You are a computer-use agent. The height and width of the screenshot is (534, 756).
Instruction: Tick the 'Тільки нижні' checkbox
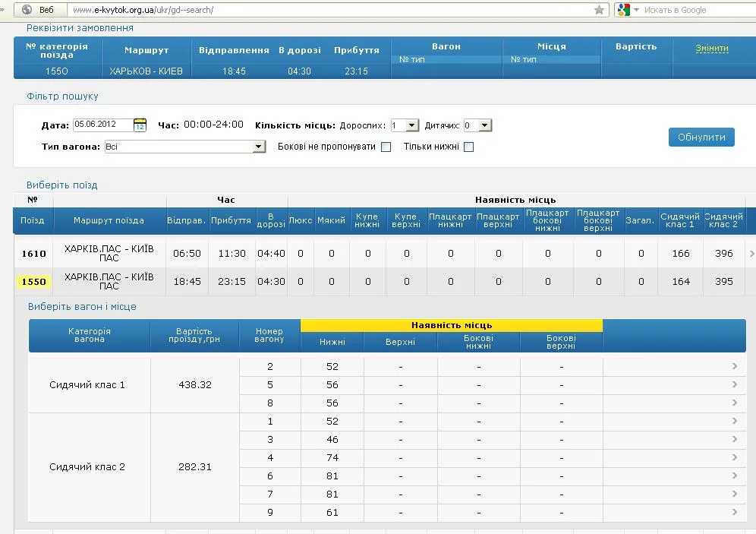coord(468,147)
